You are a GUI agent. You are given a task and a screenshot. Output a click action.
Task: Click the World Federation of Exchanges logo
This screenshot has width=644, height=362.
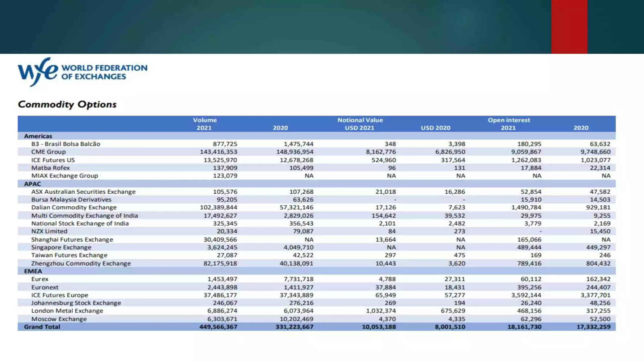tap(83, 72)
